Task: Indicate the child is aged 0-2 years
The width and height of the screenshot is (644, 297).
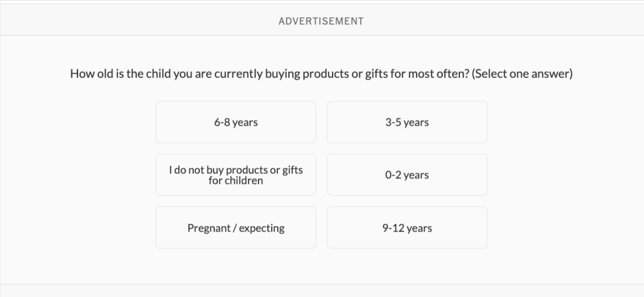Action: point(407,175)
